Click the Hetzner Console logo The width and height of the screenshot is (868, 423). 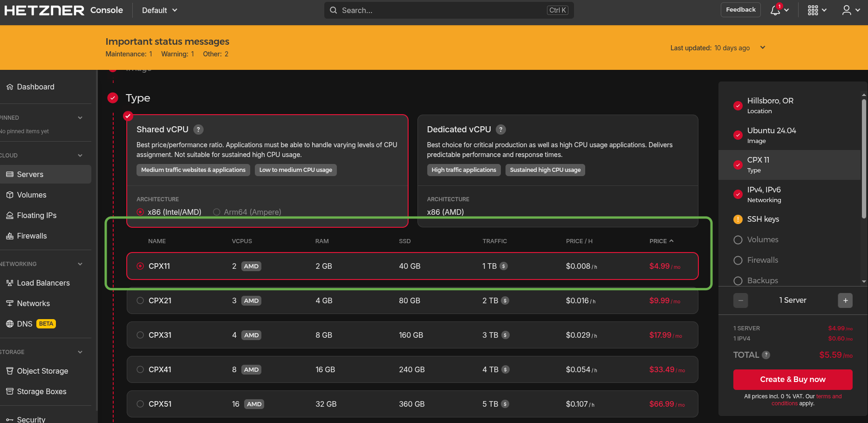coord(63,10)
